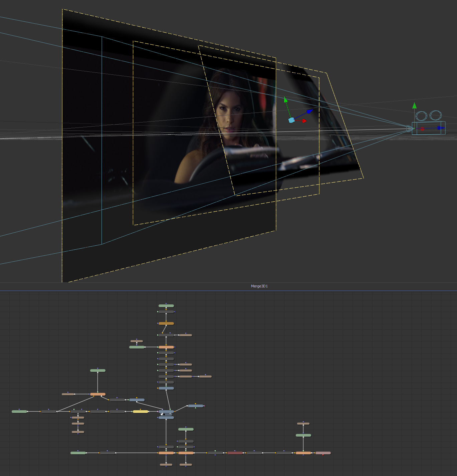Select the topmost green node in the flow
Screen dimensions: 457x476
166,306
